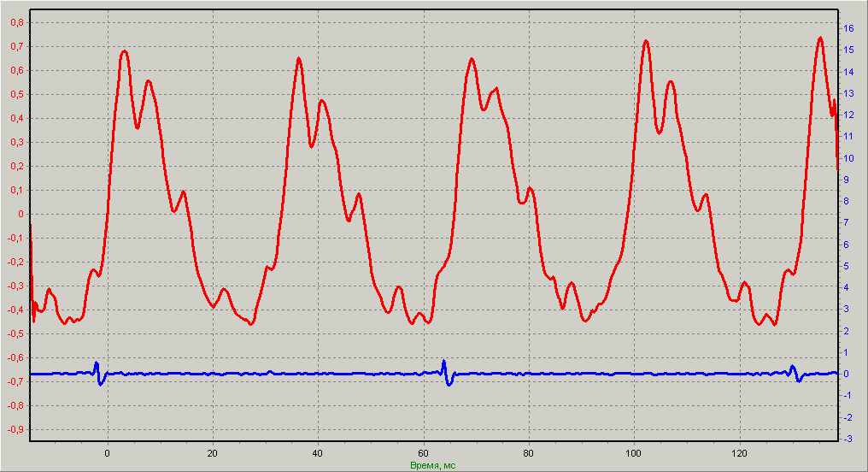This screenshot has height=472, width=868.
Task: Click red left-axis value 0,8
Action: [16, 23]
